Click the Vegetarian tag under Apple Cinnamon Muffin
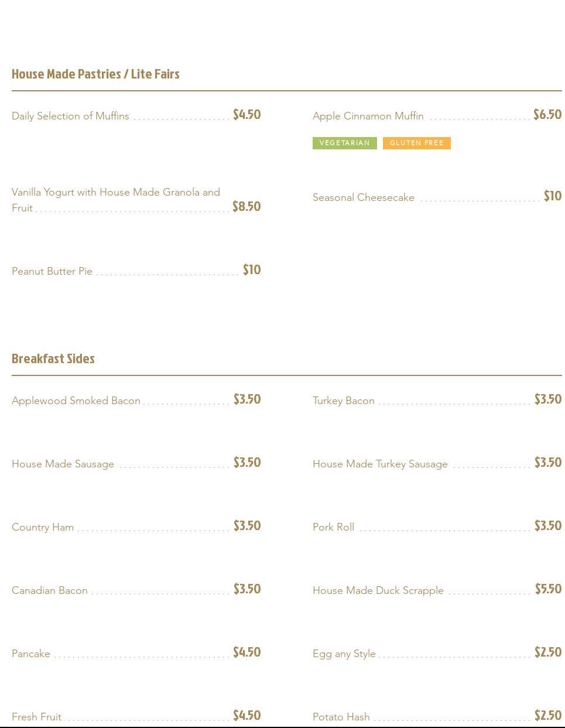Screen dimensions: 565x728 pyautogui.click(x=344, y=143)
